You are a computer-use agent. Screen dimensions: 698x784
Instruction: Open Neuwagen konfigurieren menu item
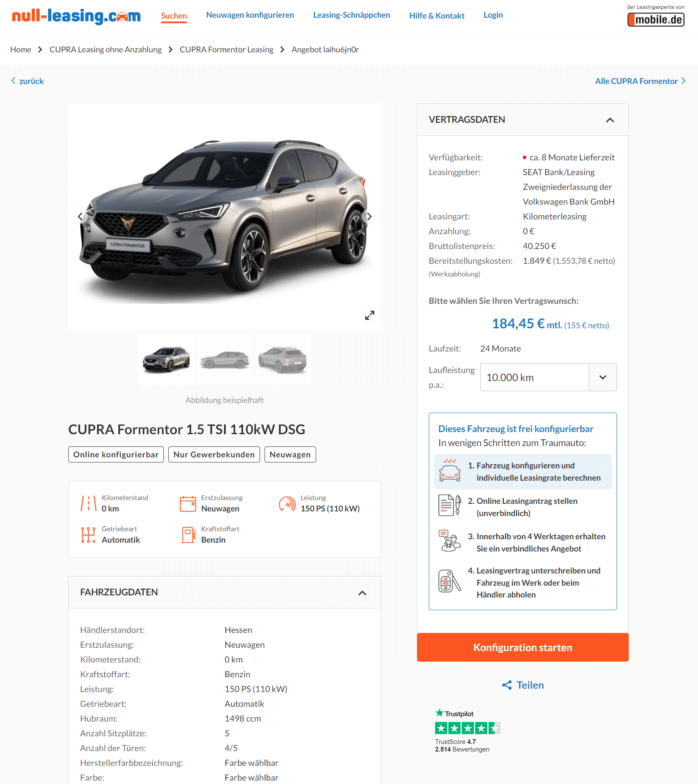(250, 15)
